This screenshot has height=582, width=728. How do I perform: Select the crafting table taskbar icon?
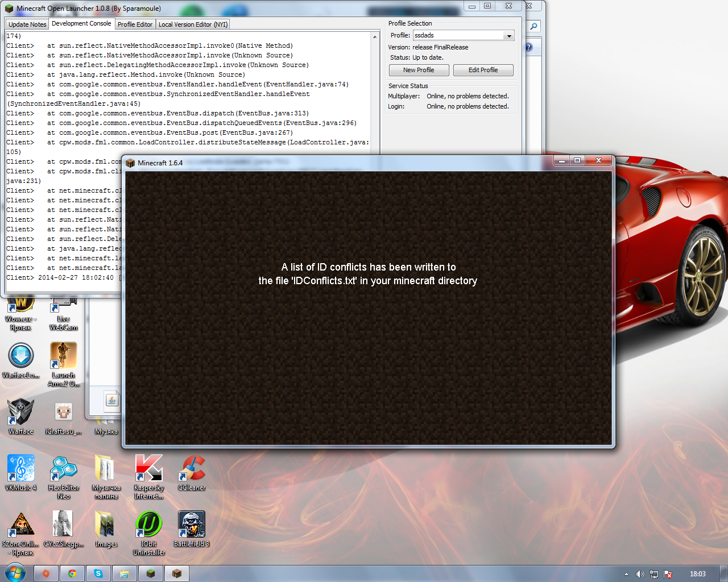pyautogui.click(x=177, y=573)
